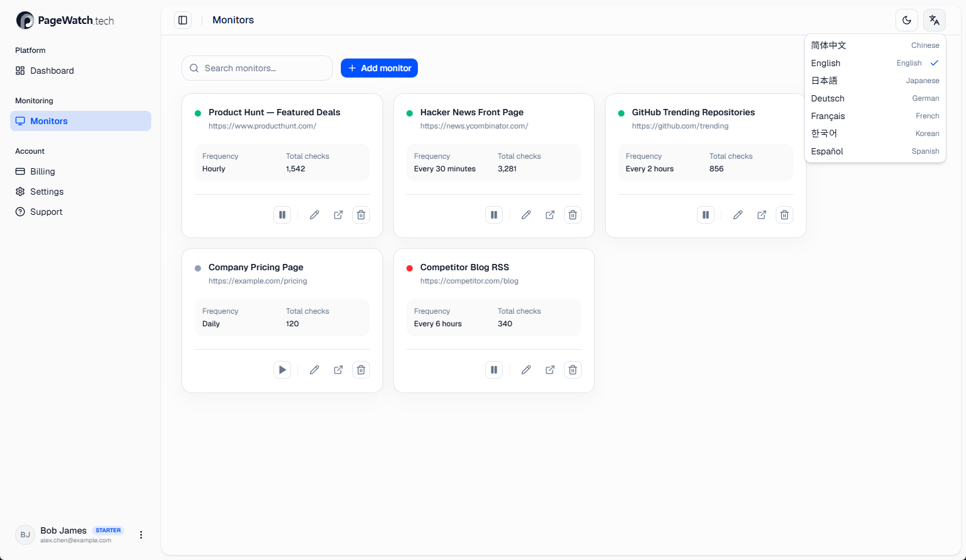Viewport: 966px width, 560px height.
Task: Resume the Company Pricing Page monitor
Action: coord(282,370)
